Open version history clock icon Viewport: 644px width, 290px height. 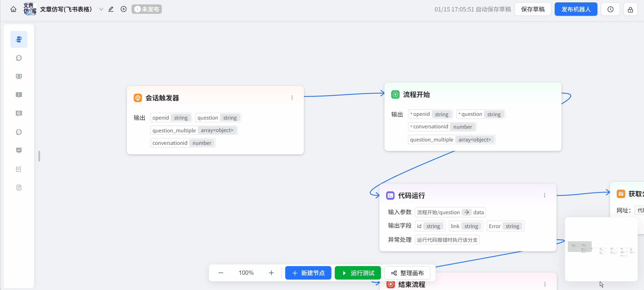point(610,9)
